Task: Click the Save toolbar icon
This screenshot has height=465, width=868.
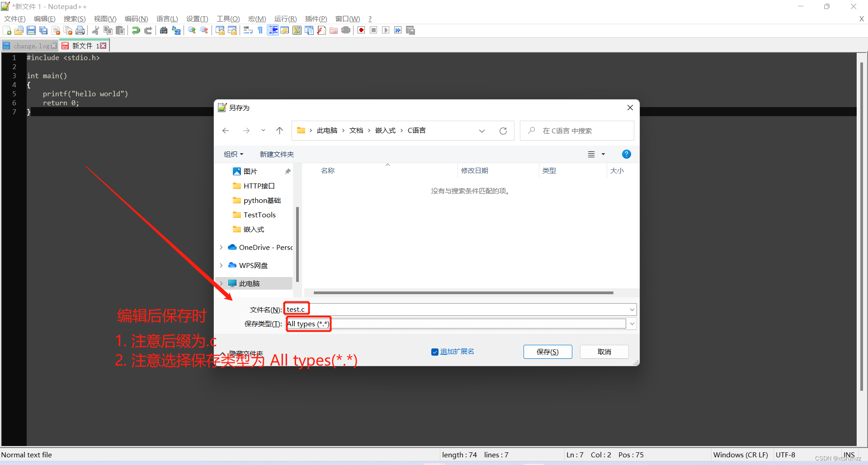Action: (31, 30)
